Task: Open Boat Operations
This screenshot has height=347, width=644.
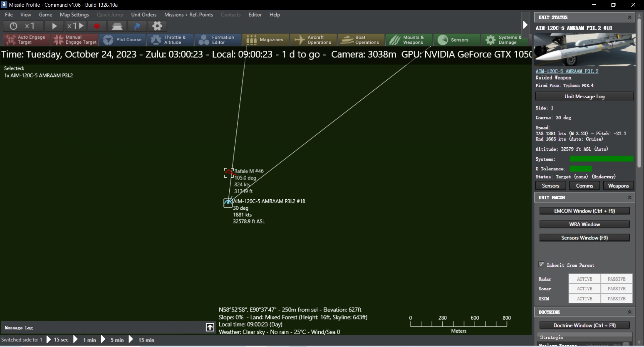Action: 361,40
